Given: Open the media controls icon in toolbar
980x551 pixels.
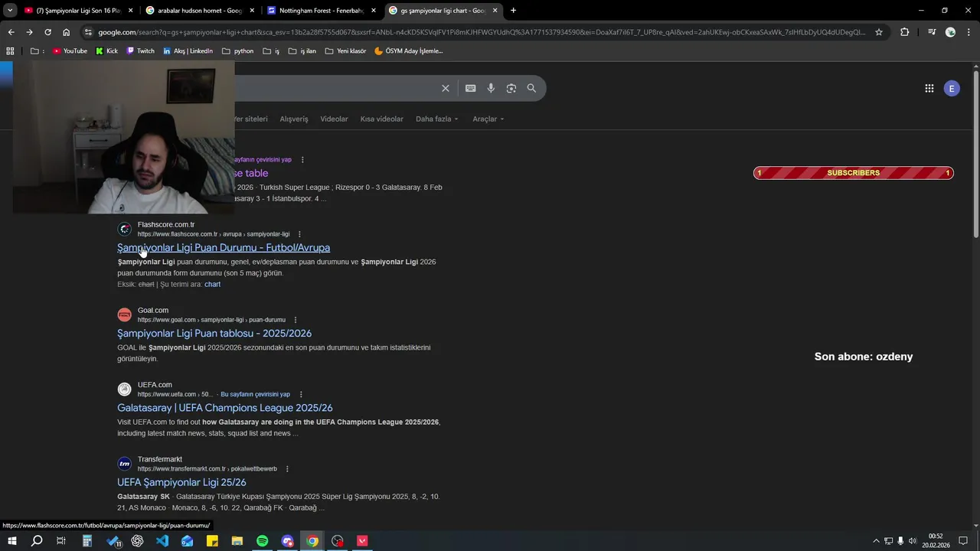Looking at the screenshot, I should [932, 32].
